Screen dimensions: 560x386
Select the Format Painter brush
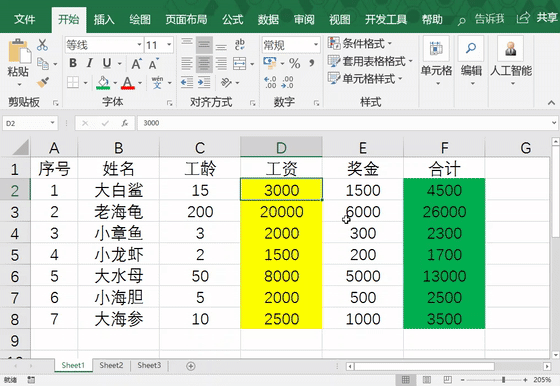tap(43, 82)
